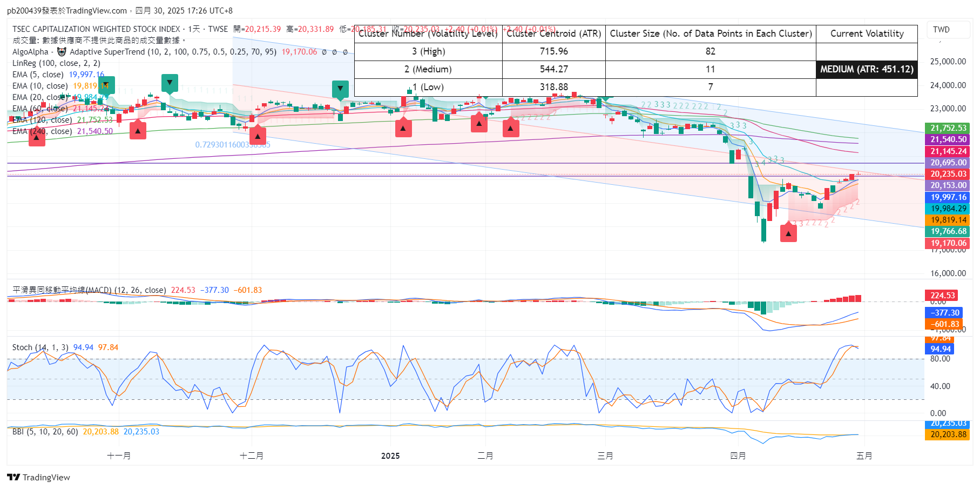Click the 19,170.06 SuperTrend price label
This screenshot has height=489, width=980.
(x=948, y=243)
